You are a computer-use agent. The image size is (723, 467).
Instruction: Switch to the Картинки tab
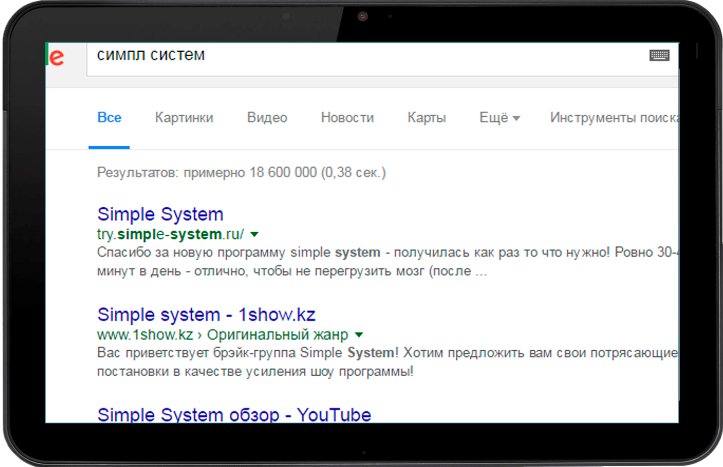click(184, 118)
